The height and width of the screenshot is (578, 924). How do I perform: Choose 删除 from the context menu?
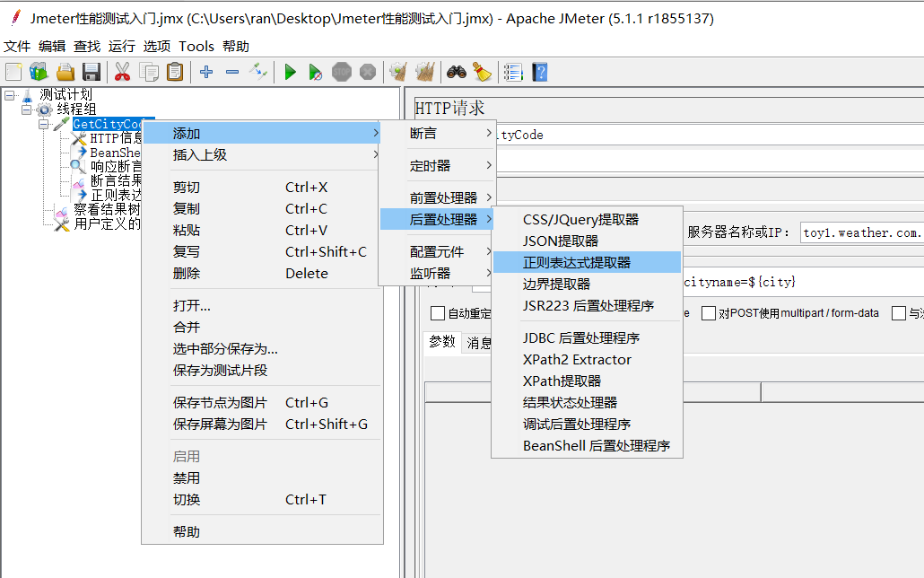(262, 273)
